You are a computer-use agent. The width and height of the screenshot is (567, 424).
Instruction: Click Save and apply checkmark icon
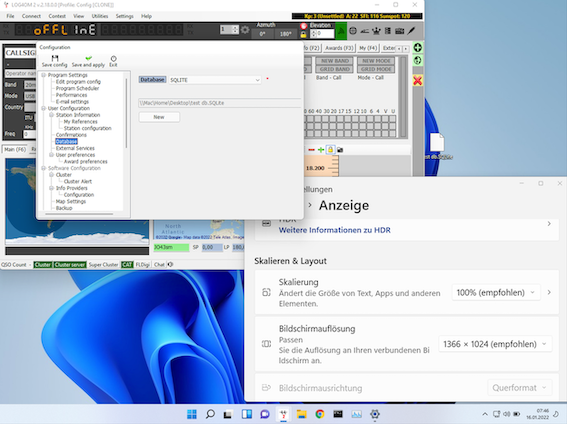pos(89,58)
